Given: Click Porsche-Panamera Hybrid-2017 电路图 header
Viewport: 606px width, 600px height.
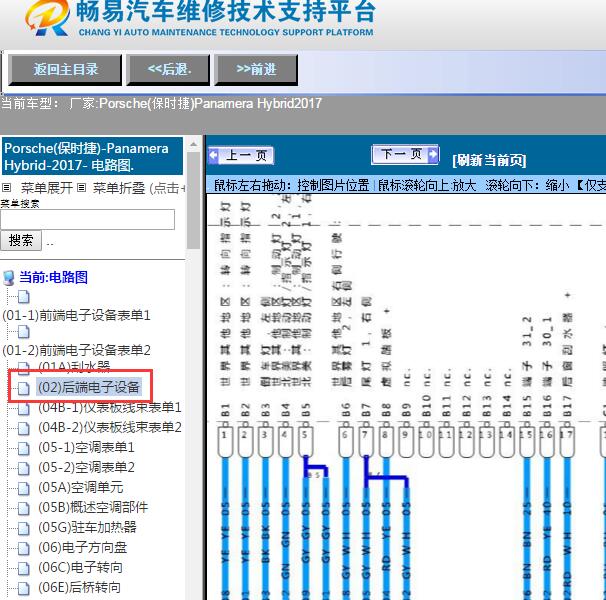Looking at the screenshot, I should point(92,157).
